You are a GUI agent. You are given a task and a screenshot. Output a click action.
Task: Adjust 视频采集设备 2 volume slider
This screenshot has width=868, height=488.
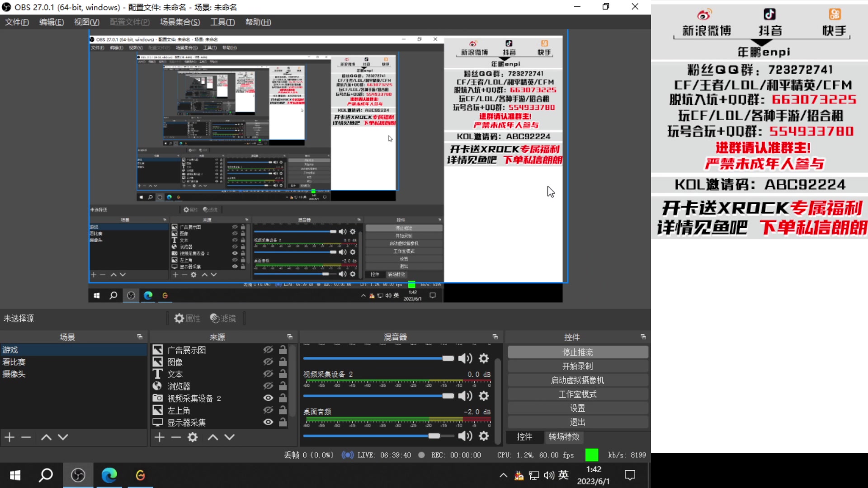point(378,396)
